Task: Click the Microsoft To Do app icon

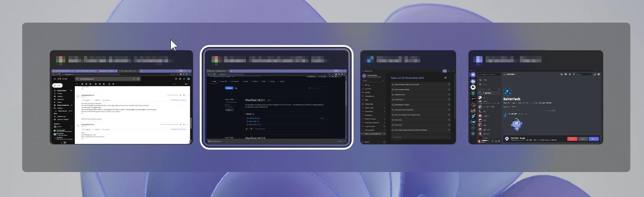Action: point(369,60)
